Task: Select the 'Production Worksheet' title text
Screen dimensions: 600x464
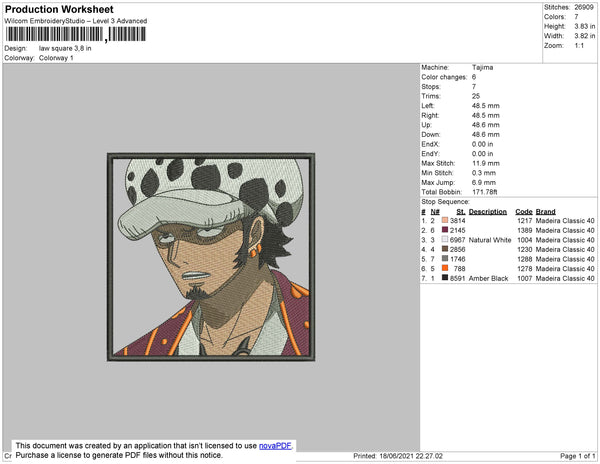Action: 59,10
